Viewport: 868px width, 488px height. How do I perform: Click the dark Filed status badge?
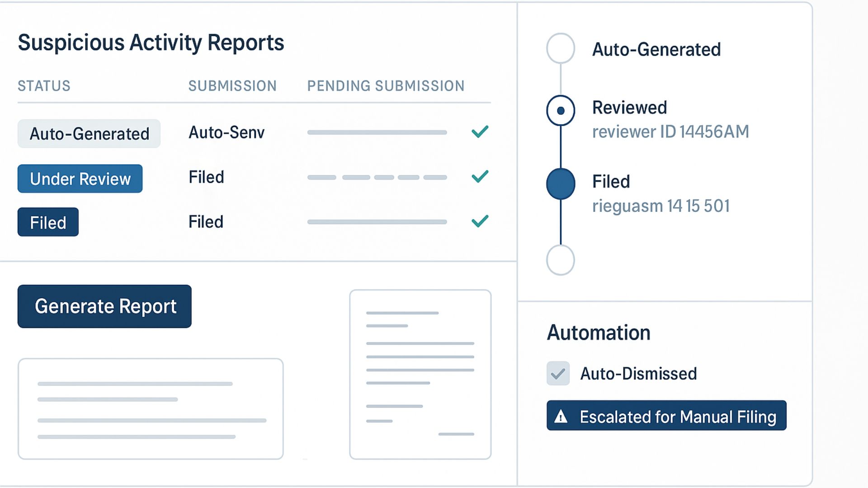pyautogui.click(x=48, y=222)
